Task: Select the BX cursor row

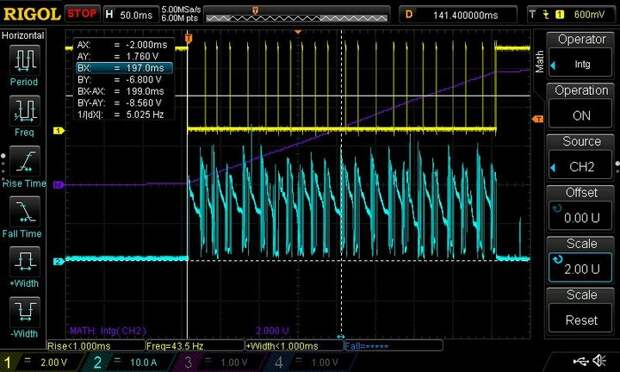Action: 124,68
